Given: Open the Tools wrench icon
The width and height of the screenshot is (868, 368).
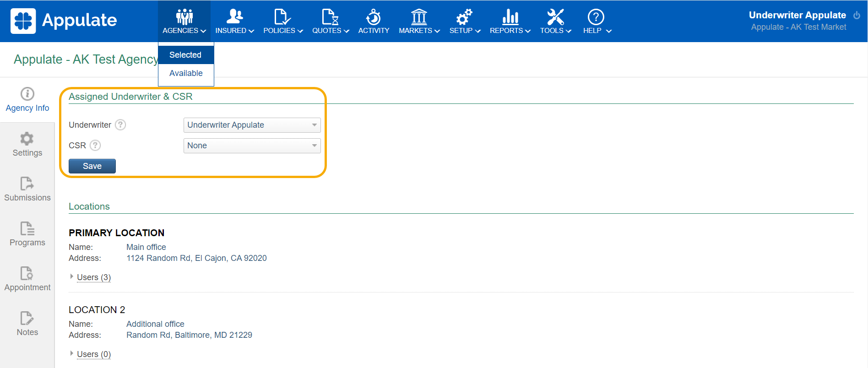Looking at the screenshot, I should (x=555, y=17).
